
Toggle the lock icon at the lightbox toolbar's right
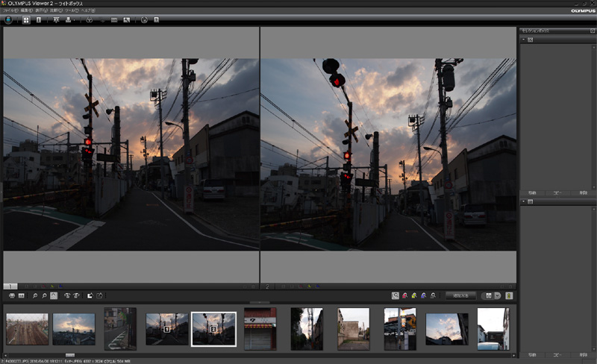510,296
